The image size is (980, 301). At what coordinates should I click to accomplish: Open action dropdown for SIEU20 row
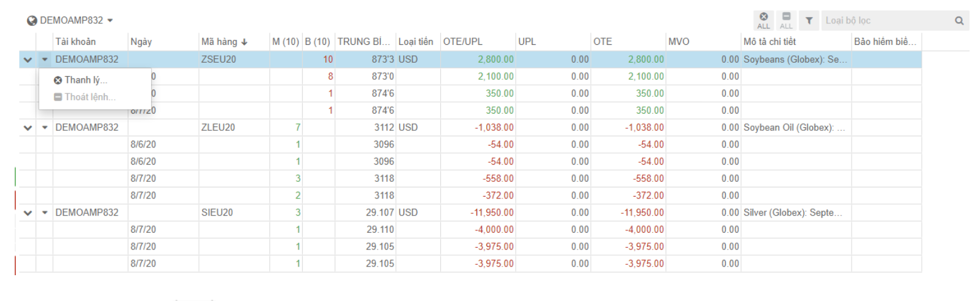pos(45,213)
